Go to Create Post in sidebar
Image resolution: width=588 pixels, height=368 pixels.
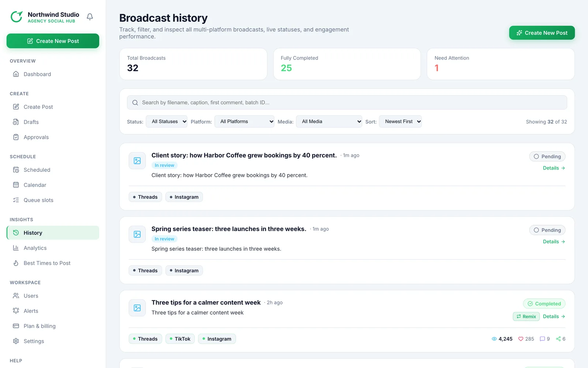(x=53, y=107)
